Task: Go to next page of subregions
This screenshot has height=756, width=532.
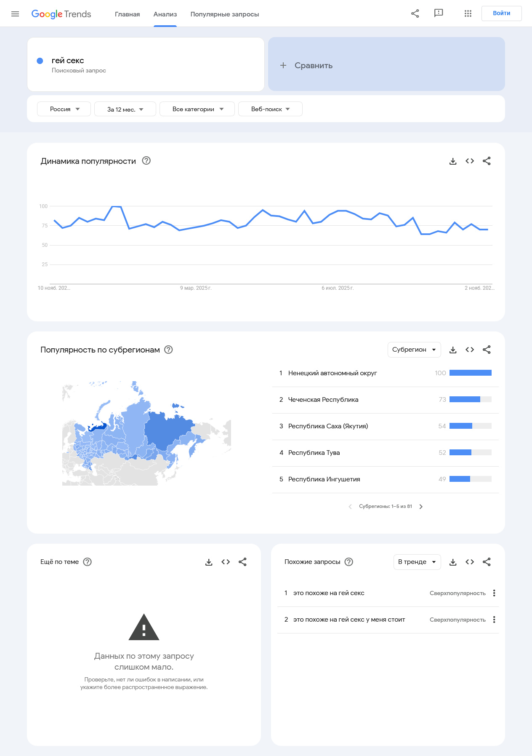Action: click(x=421, y=507)
